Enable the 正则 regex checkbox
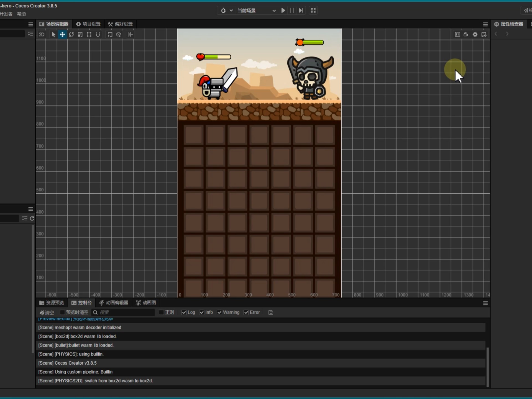The width and height of the screenshot is (532, 399). 161,312
